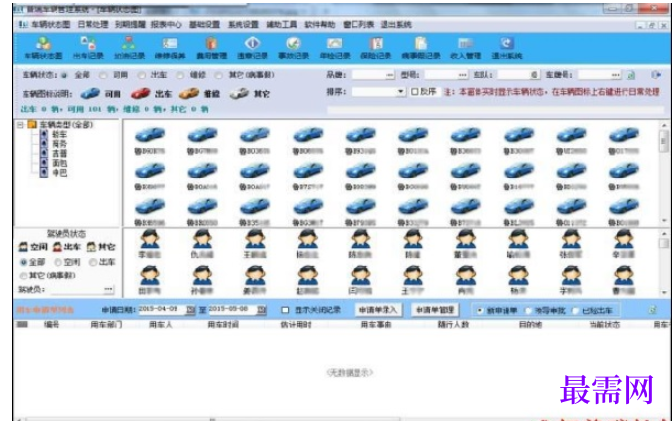
Task: Select driver 其它(病事假) radio
Action: 24,276
